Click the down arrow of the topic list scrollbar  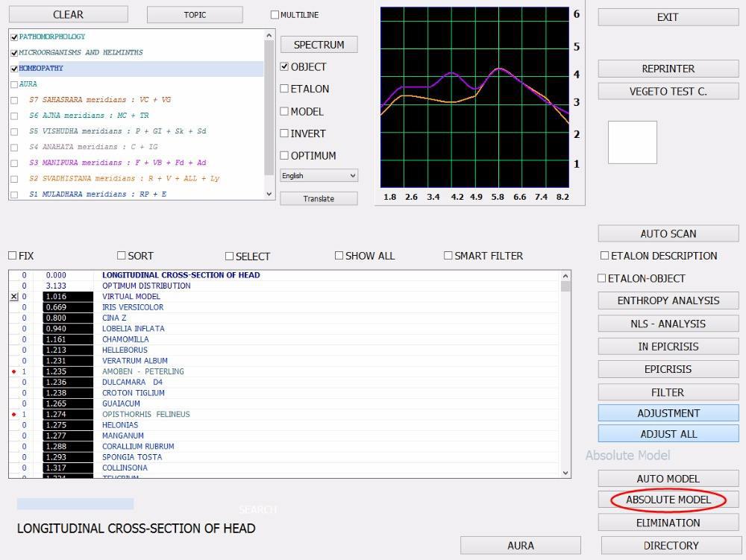(269, 194)
